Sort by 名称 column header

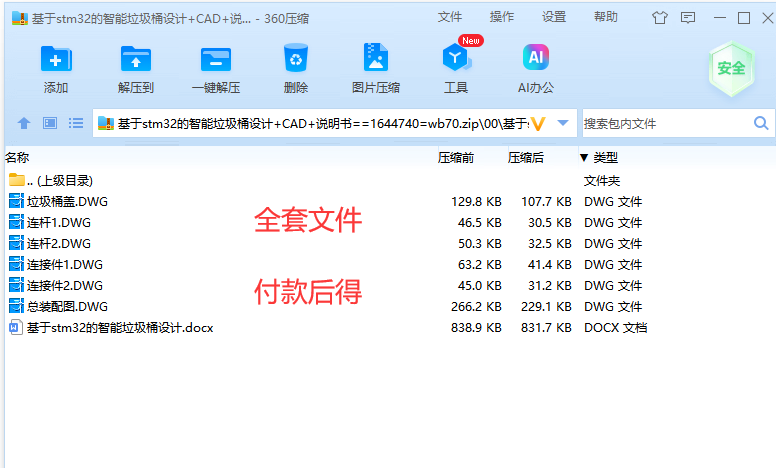coord(17,158)
